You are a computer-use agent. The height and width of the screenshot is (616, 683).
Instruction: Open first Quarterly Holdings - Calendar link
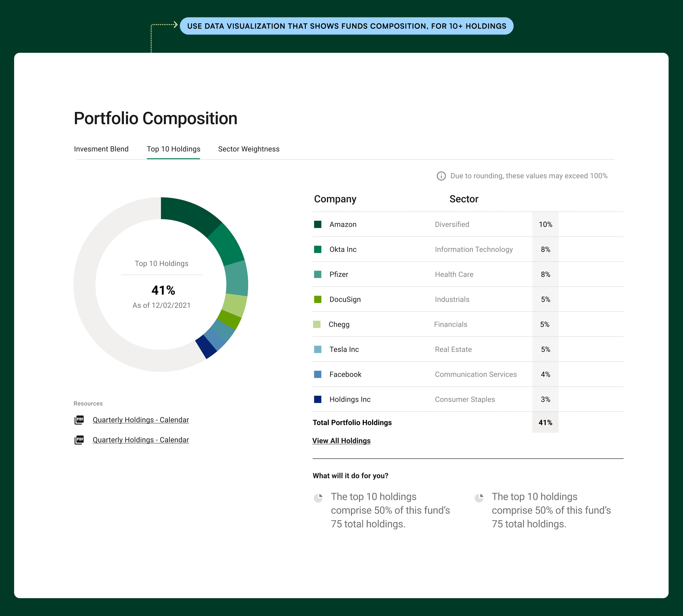[x=141, y=420]
